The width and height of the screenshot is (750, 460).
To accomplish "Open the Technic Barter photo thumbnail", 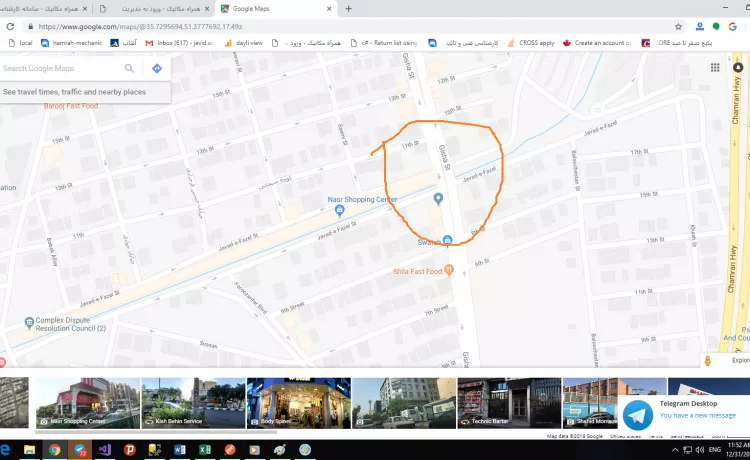I will [x=509, y=403].
